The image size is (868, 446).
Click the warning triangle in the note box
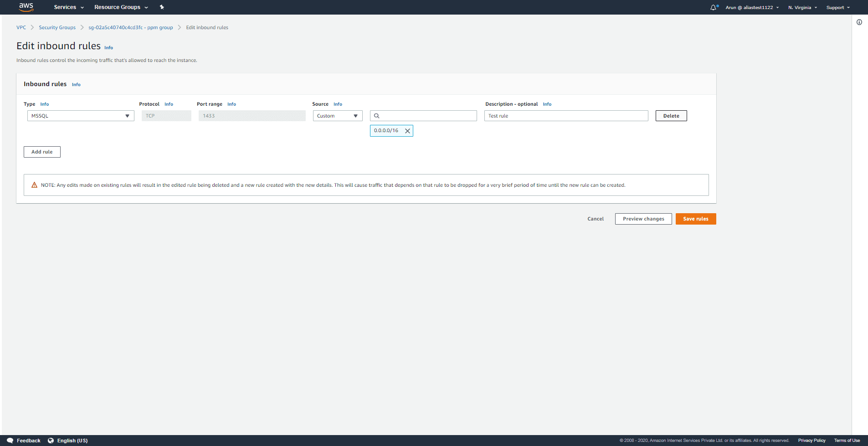(35, 185)
